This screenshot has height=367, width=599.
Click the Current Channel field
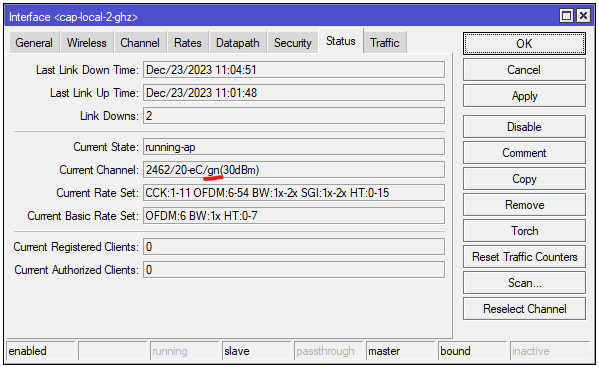point(294,170)
